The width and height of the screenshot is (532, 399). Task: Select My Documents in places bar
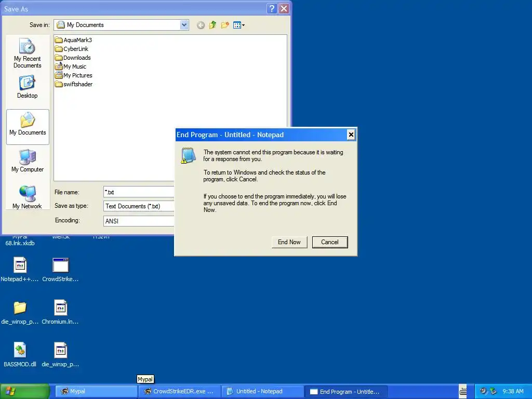click(28, 127)
